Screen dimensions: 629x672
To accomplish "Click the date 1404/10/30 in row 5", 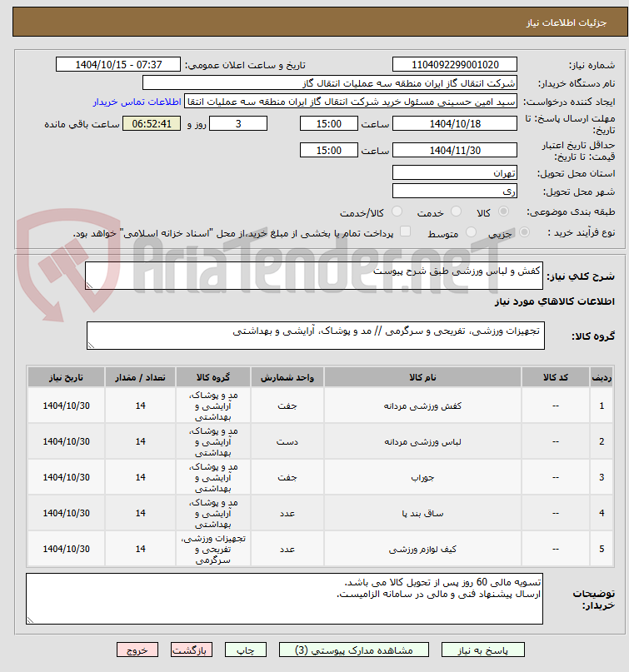I will tap(66, 549).
